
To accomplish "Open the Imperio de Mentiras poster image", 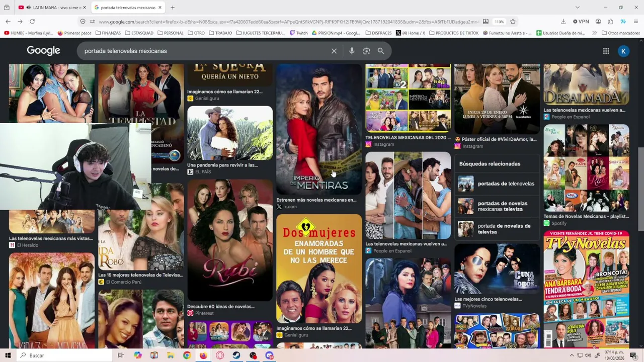I will [319, 129].
